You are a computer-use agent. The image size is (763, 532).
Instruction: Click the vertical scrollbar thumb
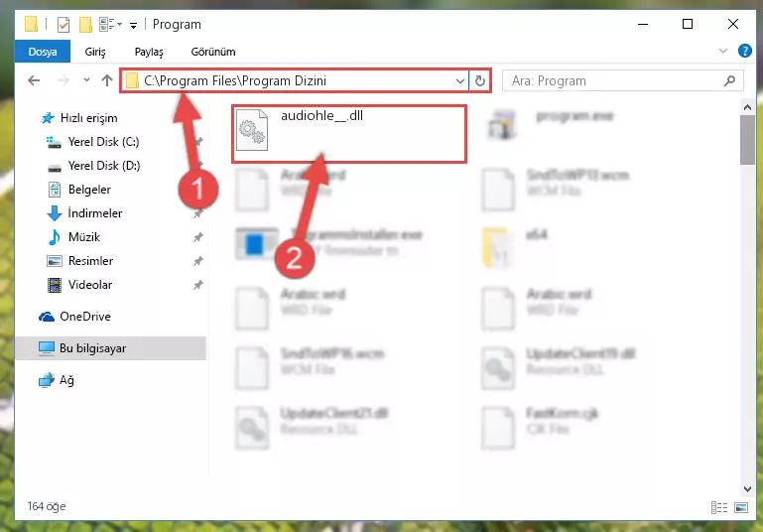point(747,140)
